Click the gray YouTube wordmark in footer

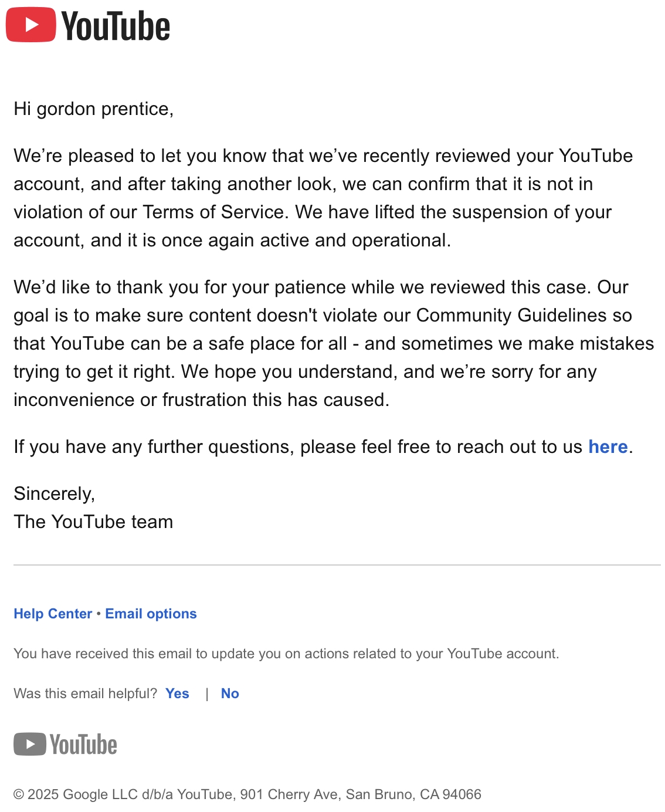pos(83,745)
